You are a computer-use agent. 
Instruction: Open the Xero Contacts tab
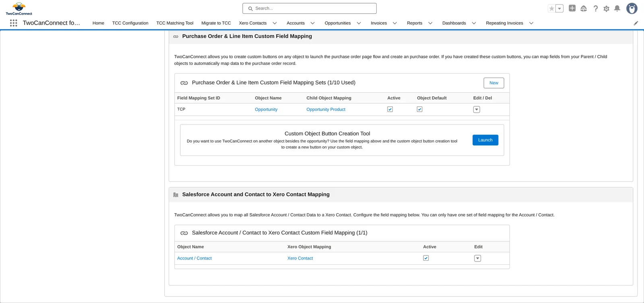(253, 23)
